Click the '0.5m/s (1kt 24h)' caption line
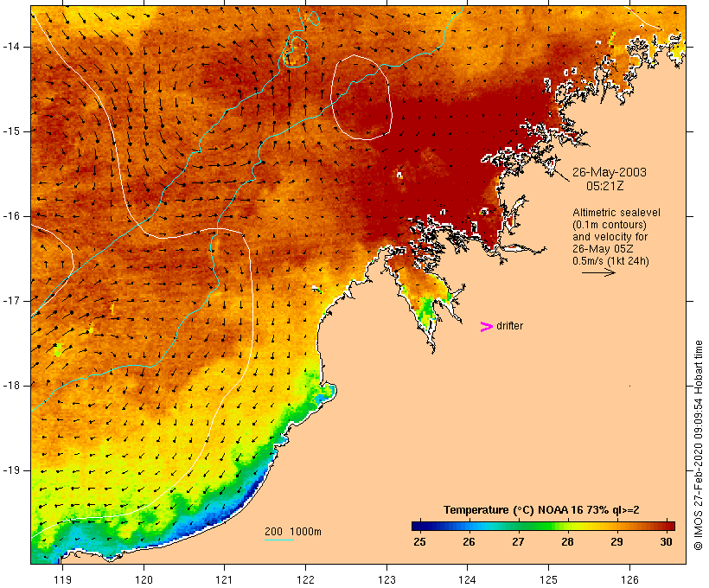The image size is (709, 588). [610, 261]
